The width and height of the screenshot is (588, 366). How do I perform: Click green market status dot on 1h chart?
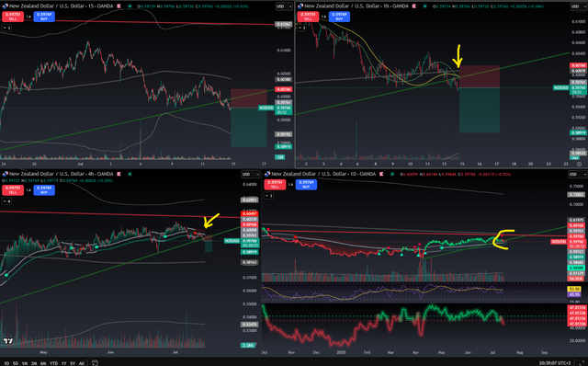424,6
